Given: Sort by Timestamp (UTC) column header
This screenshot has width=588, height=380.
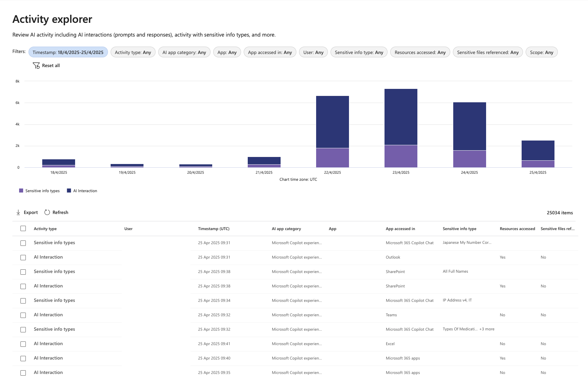Looking at the screenshot, I should (214, 229).
